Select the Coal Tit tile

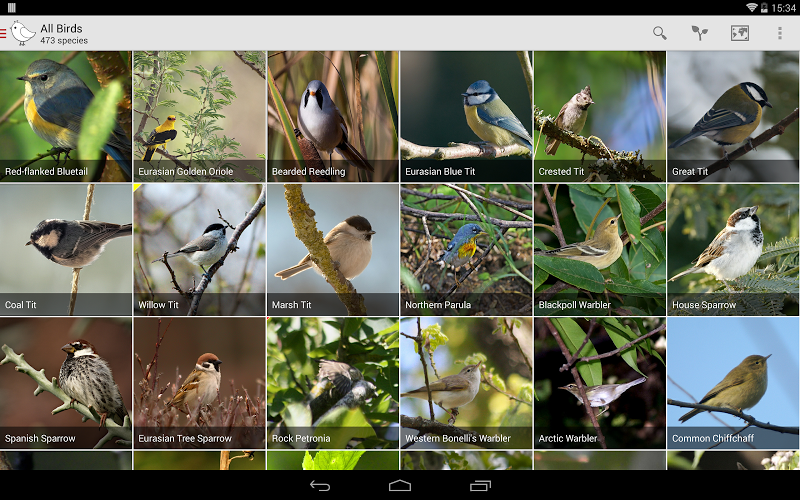(x=66, y=250)
